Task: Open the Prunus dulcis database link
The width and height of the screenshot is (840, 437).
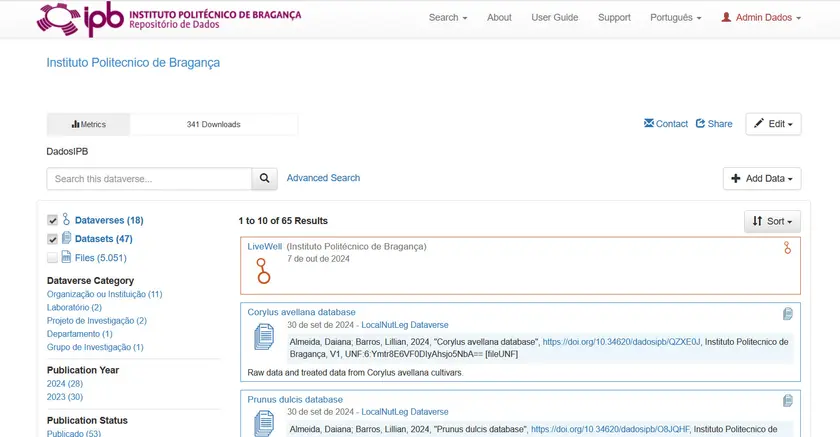Action: tap(294, 399)
